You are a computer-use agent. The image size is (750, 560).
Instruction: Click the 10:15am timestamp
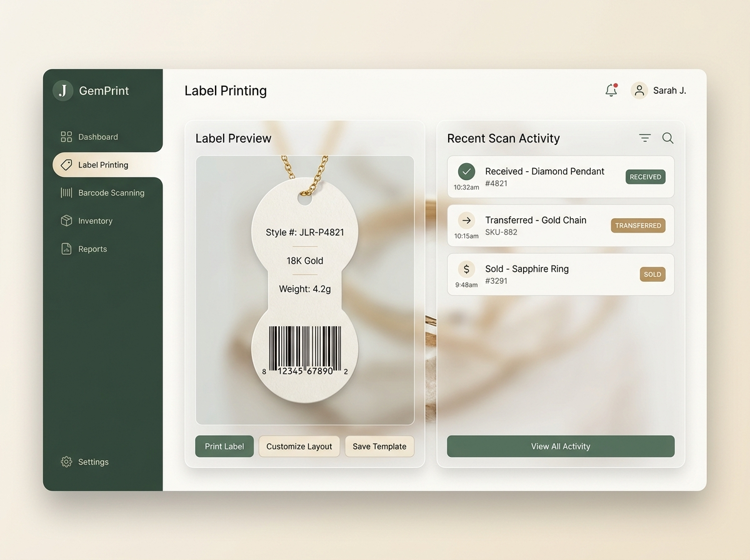466,236
